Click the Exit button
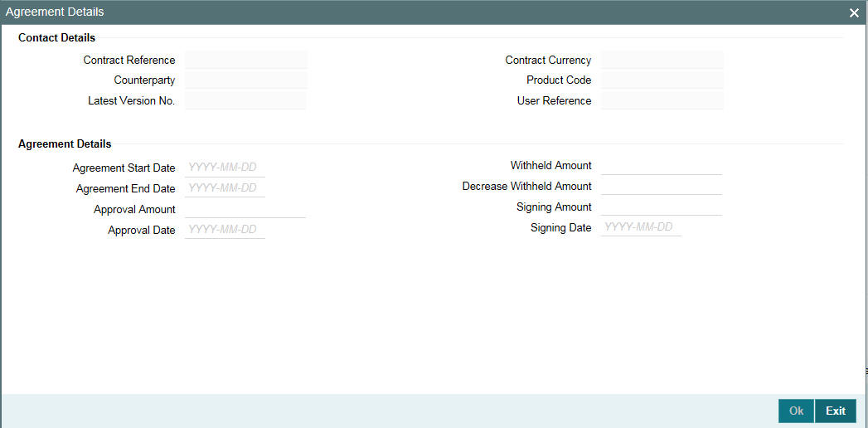This screenshot has width=868, height=428. [x=836, y=411]
